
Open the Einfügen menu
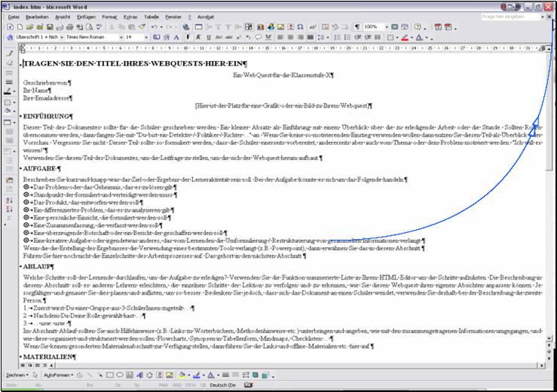click(x=86, y=16)
